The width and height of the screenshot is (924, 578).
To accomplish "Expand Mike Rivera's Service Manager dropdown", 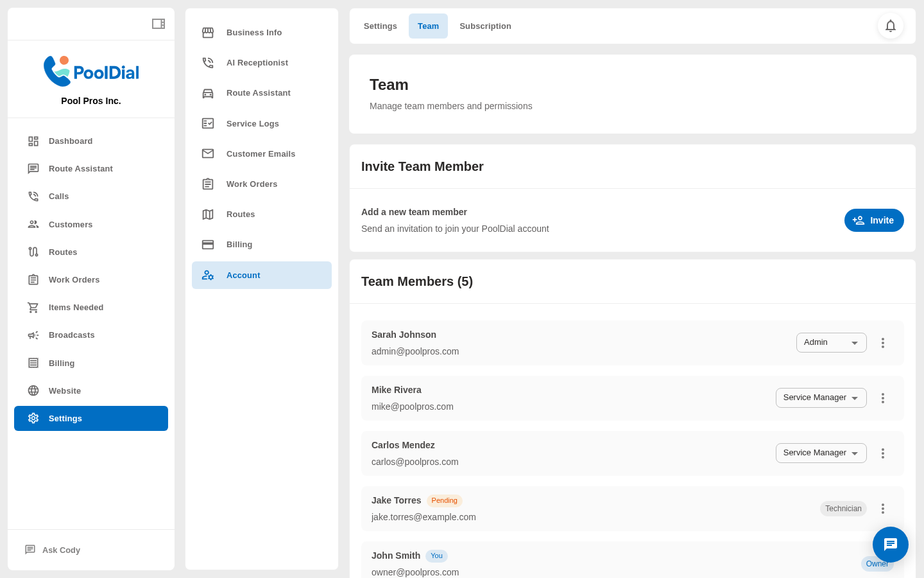I will coord(821,398).
